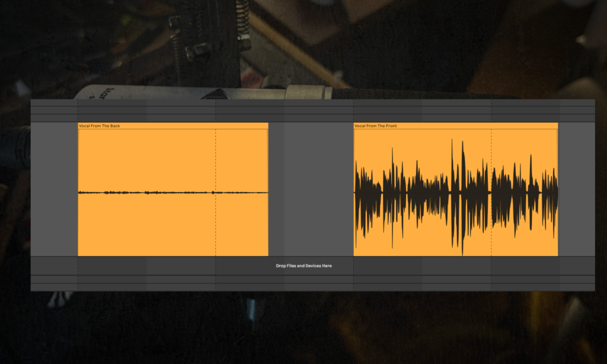
Task: Click the empty lane below the drop area
Action: coord(303,280)
